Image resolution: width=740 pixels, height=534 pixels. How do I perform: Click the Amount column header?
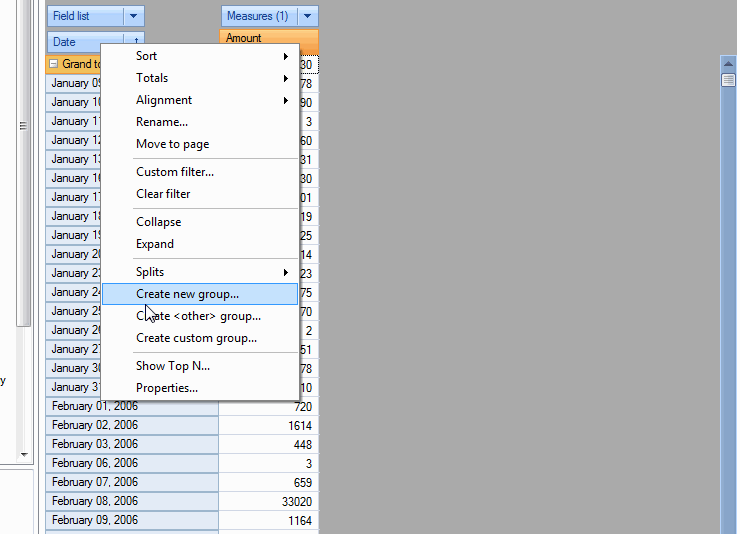[x=268, y=38]
